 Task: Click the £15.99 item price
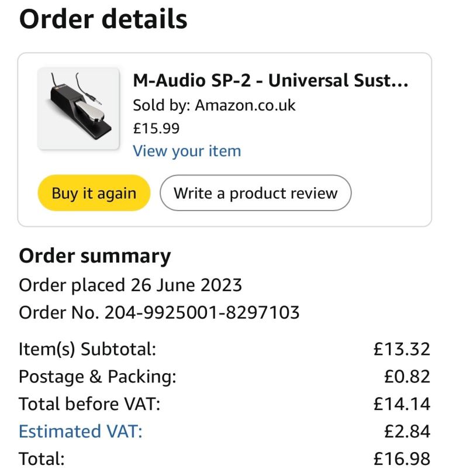coord(156,128)
